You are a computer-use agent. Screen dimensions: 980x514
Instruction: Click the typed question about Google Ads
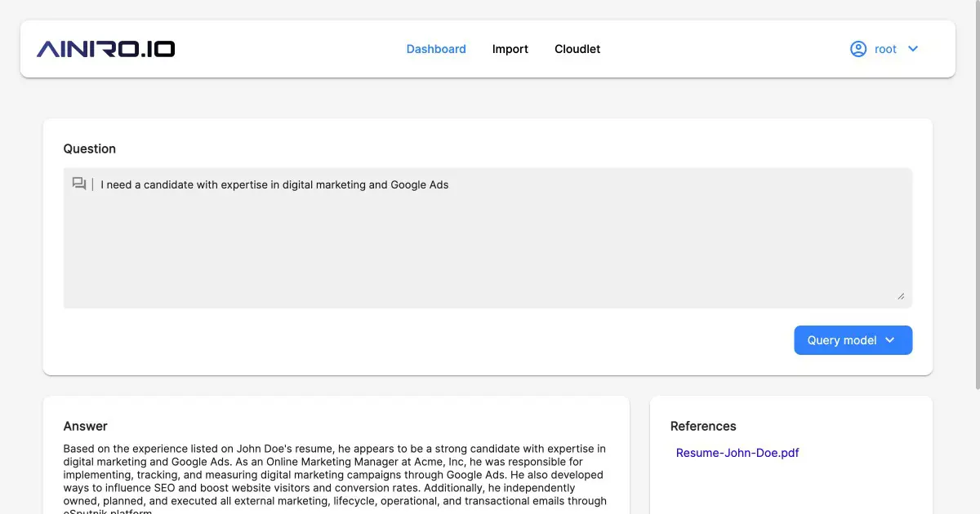click(x=274, y=185)
